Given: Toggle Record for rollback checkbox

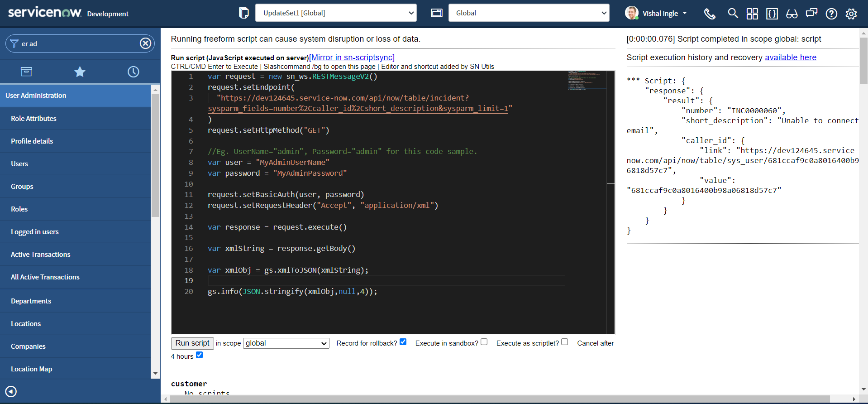Looking at the screenshot, I should pyautogui.click(x=403, y=342).
